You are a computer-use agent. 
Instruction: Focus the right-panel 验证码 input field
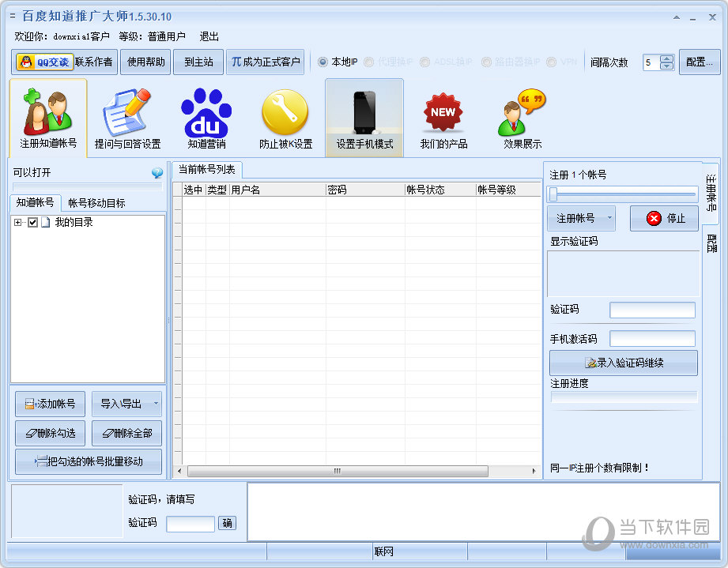[652, 310]
